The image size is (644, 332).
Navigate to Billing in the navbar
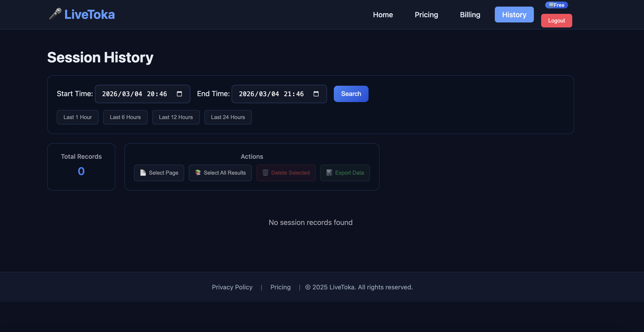coord(470,15)
